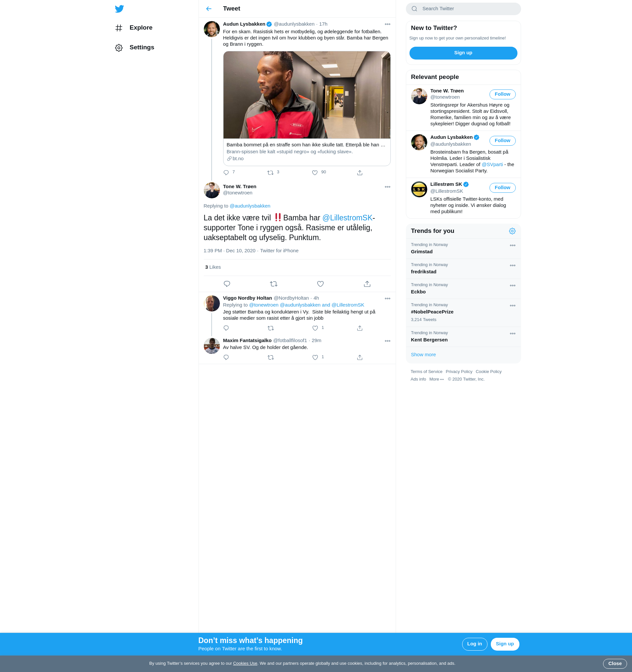
Task: Open the @SVparti link in Audun's bio
Action: coord(492,164)
